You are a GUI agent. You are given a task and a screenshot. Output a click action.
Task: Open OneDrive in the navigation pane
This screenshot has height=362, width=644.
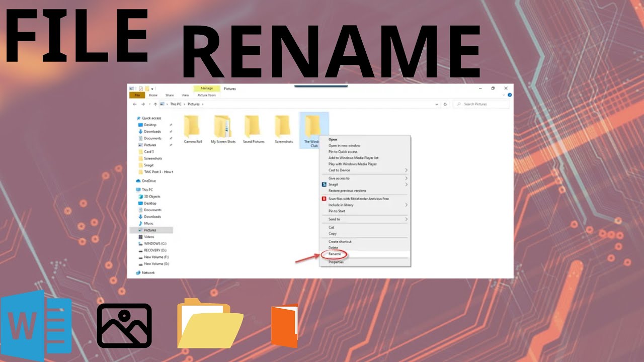[146, 180]
